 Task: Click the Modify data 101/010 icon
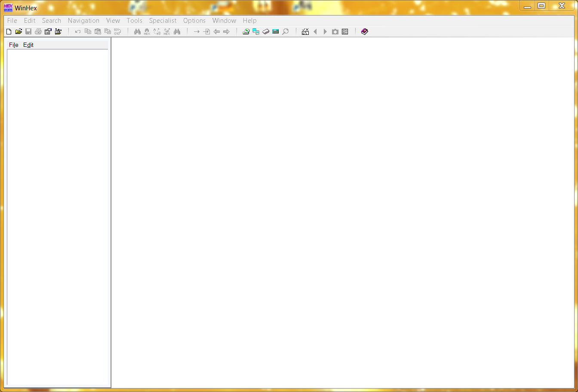click(x=117, y=31)
